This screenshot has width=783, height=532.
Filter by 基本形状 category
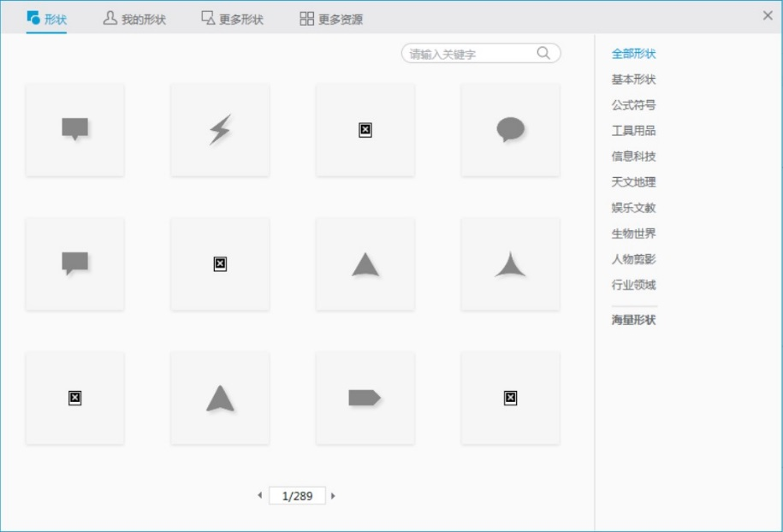633,80
